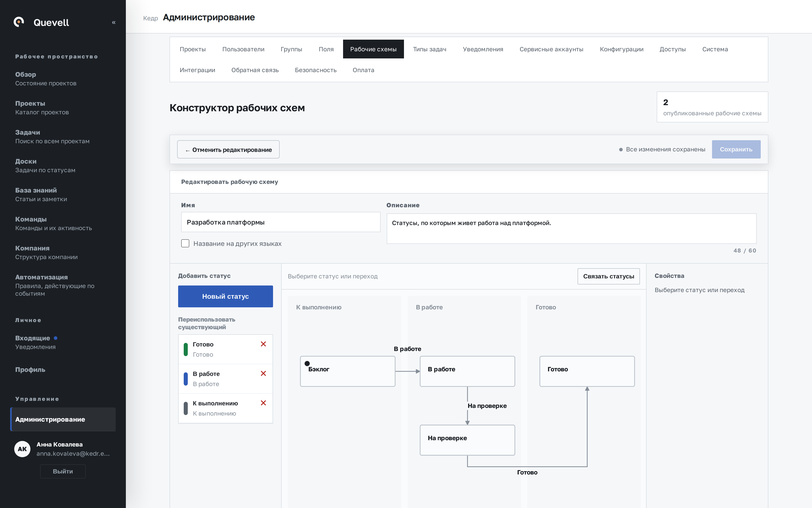
Task: Remove the Готово status with red X
Action: (263, 344)
